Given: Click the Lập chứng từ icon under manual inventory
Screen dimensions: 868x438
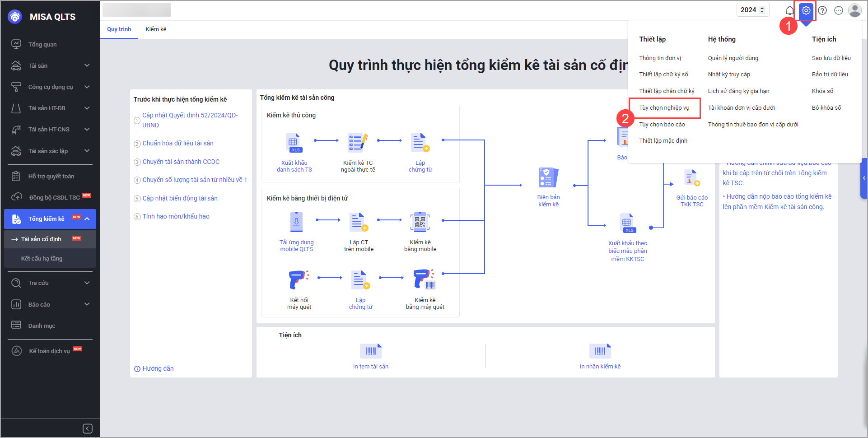Looking at the screenshot, I should [420, 143].
